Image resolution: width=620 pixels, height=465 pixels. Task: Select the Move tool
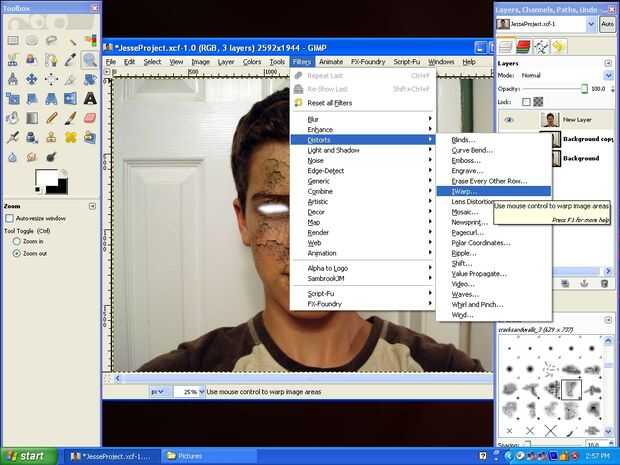pyautogui.click(x=32, y=79)
